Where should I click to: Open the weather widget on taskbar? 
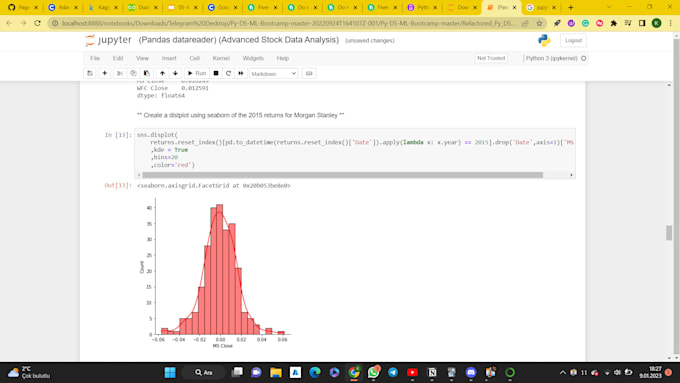click(x=29, y=372)
